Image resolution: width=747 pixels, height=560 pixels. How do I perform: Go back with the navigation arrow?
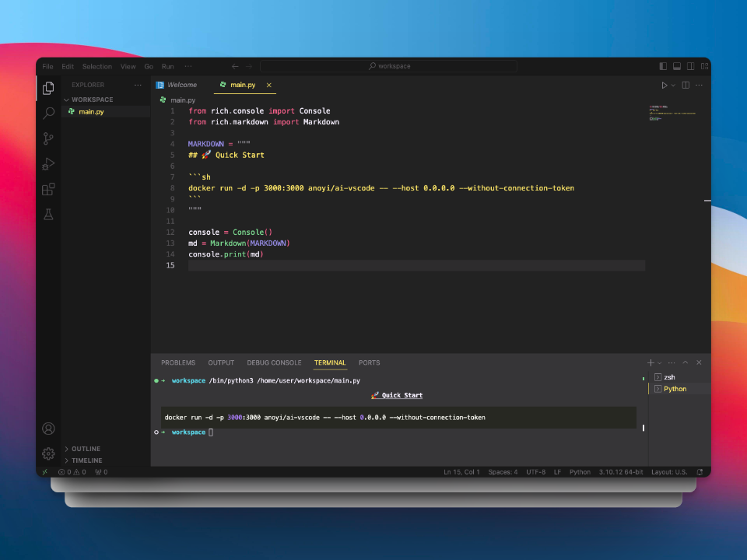click(235, 66)
